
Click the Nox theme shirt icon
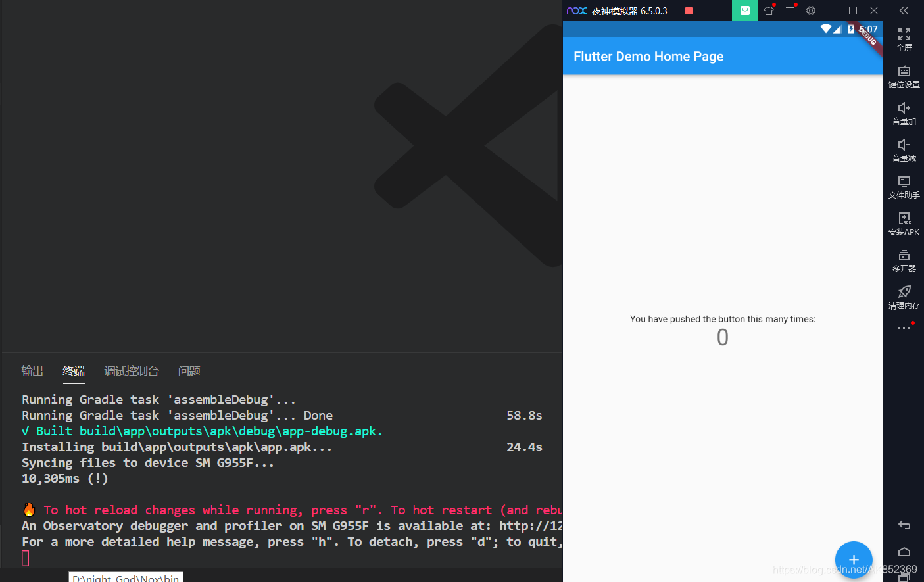(x=769, y=11)
